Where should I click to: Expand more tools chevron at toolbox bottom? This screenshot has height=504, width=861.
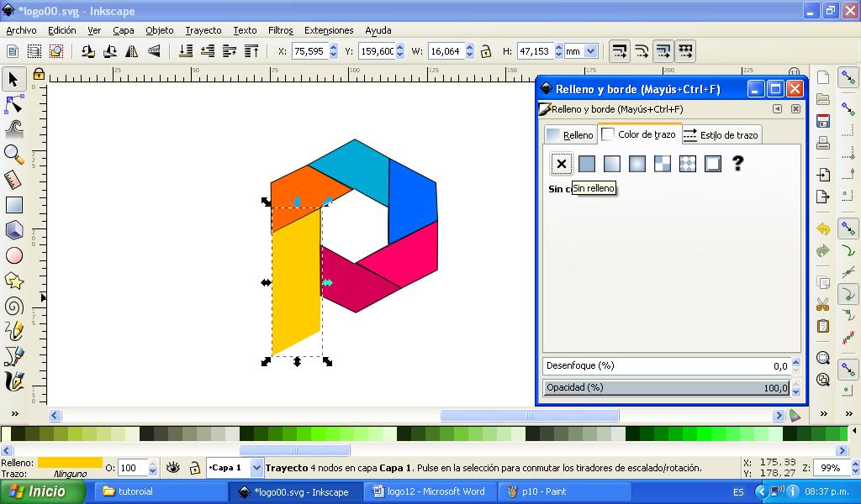[x=14, y=414]
